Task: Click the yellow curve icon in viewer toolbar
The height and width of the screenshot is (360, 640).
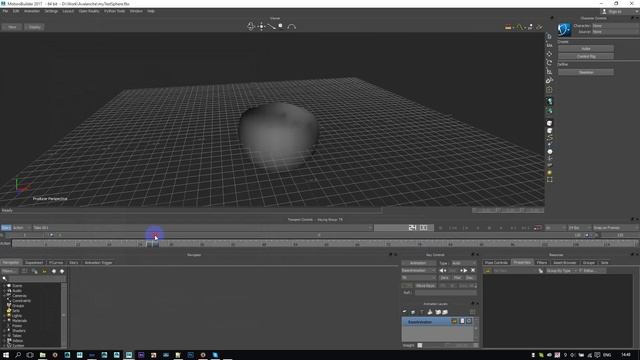Action: pos(520,27)
